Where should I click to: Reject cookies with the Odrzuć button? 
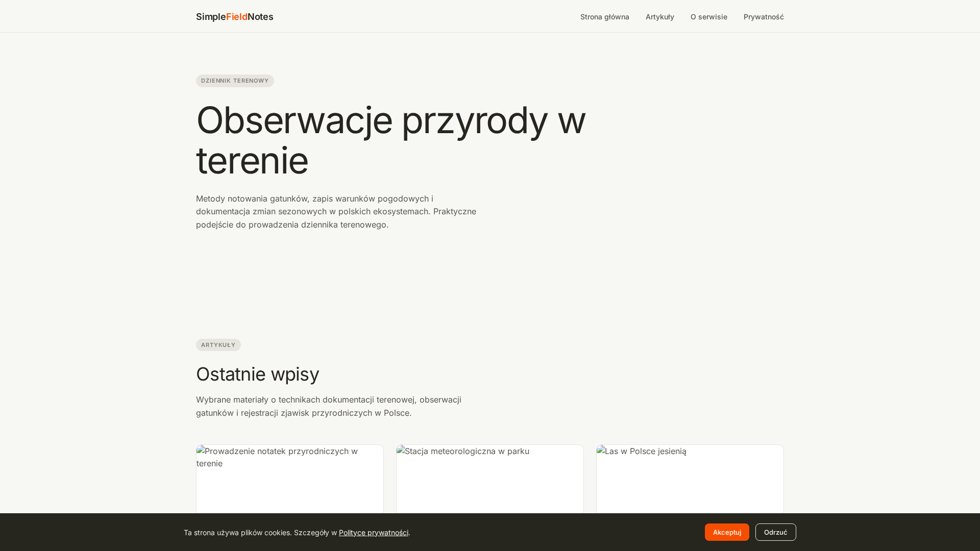(775, 532)
